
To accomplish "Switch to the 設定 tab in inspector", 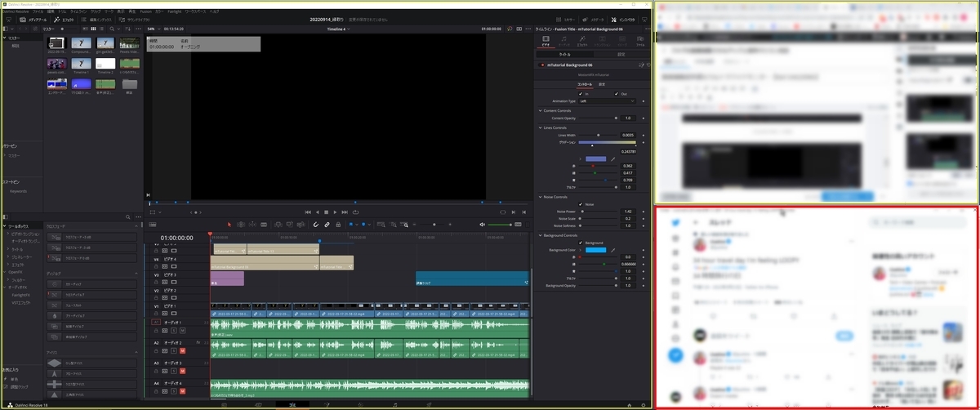I will pos(621,54).
